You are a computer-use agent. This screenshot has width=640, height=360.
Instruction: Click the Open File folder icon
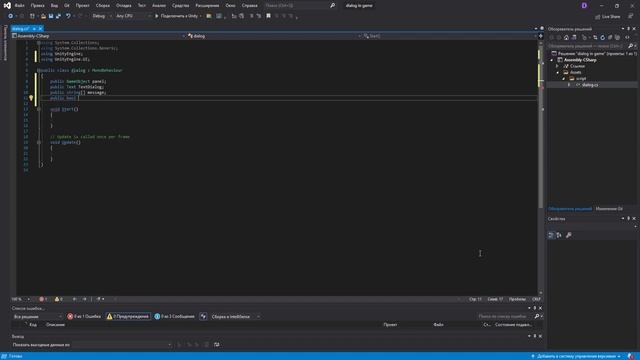click(x=43, y=16)
